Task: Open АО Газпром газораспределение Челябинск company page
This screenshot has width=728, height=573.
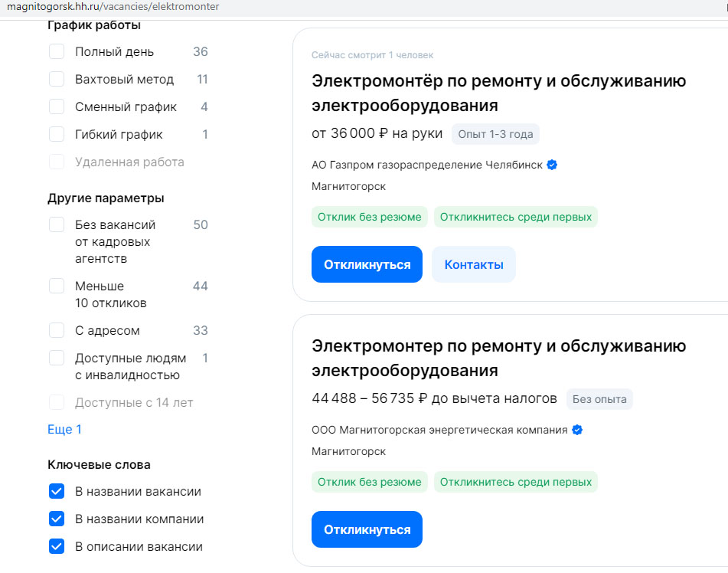Action: (x=426, y=165)
